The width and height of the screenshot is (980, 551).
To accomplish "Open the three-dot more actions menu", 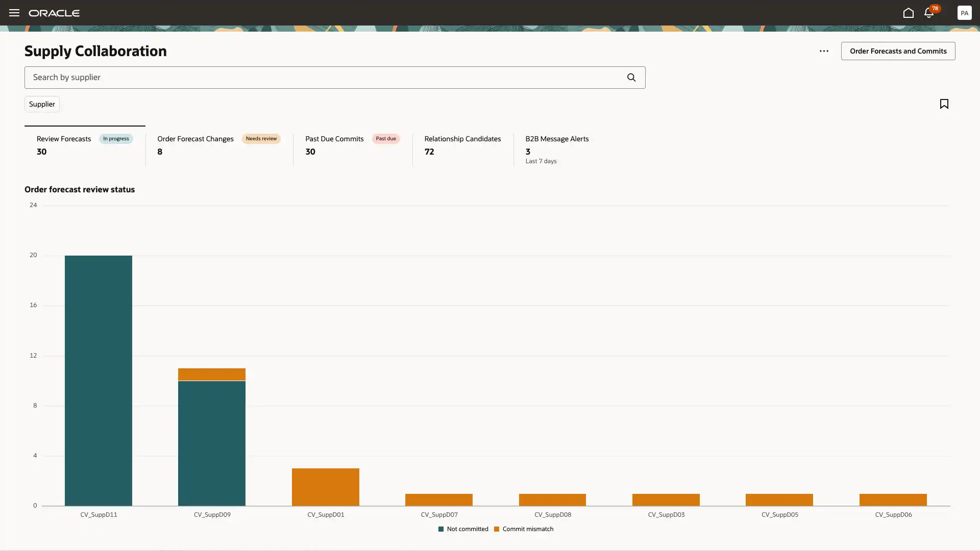I will click(824, 51).
